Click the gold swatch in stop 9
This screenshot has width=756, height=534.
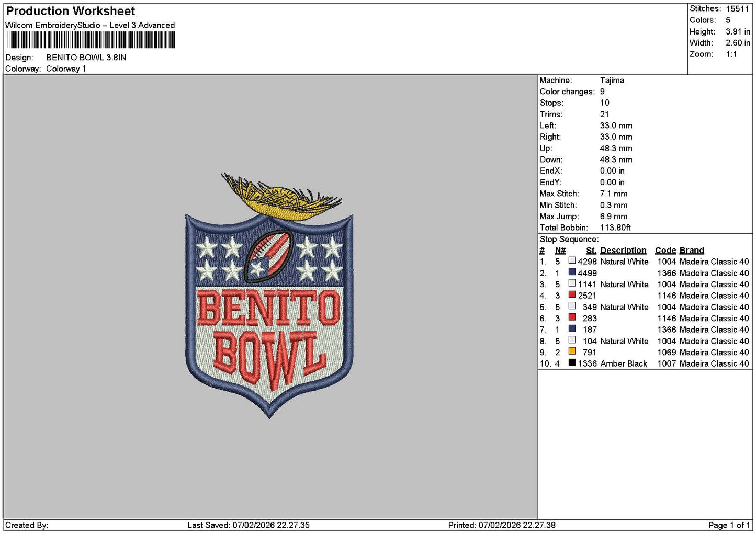point(572,351)
